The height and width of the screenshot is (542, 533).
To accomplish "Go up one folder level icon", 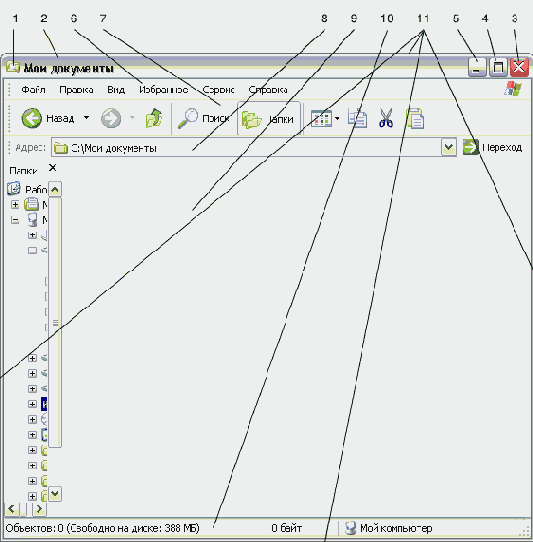I will pyautogui.click(x=153, y=118).
